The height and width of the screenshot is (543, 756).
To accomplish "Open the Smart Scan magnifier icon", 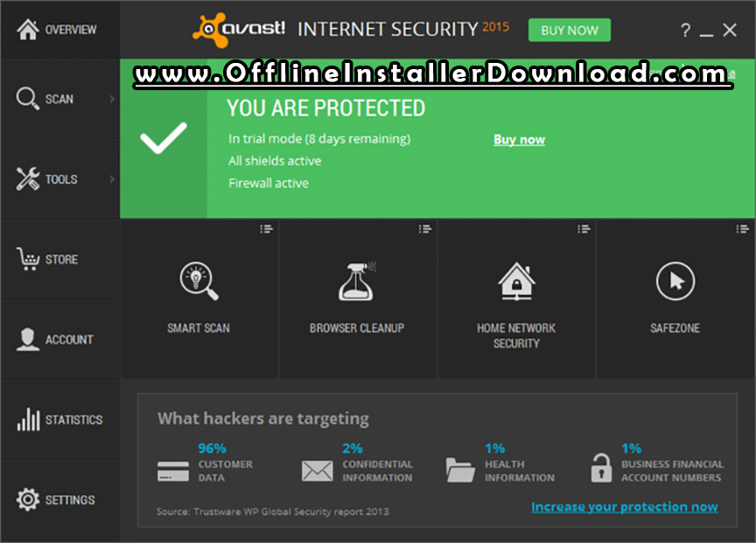I will pyautogui.click(x=199, y=281).
